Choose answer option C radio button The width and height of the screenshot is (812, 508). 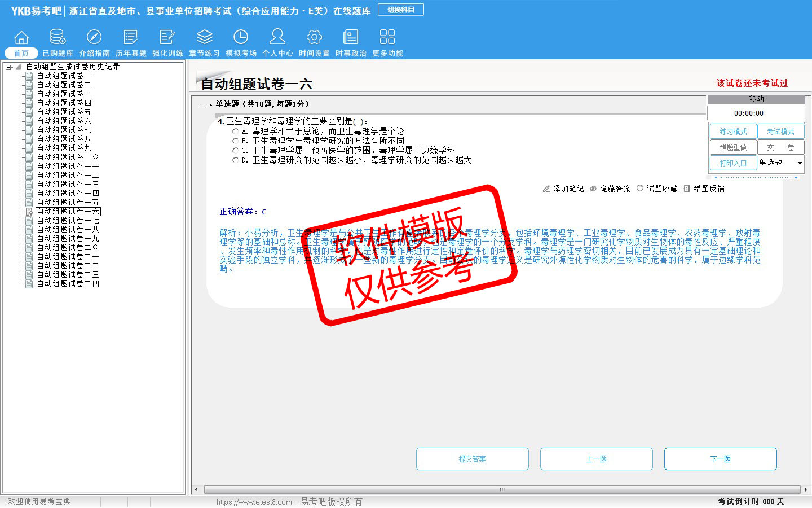[x=236, y=150]
